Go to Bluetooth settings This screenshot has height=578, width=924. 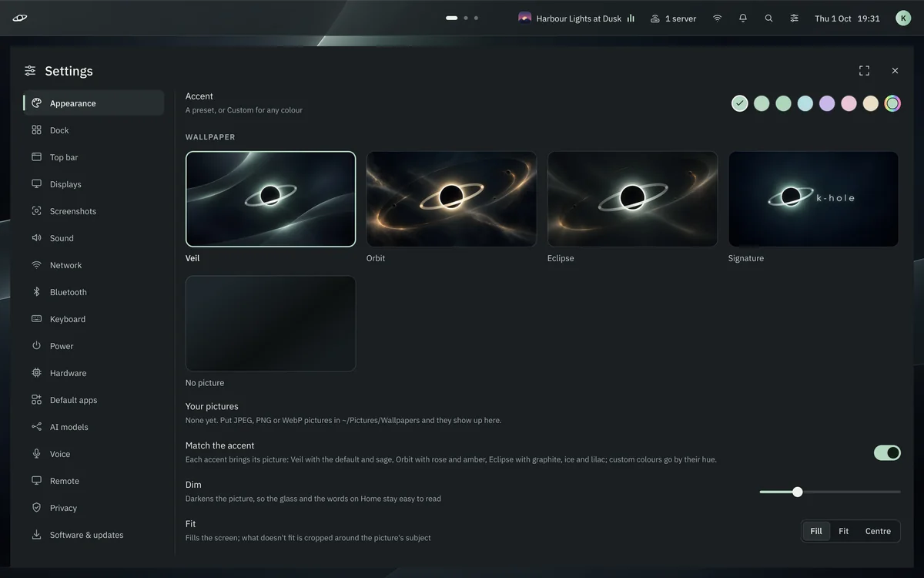[x=93, y=292]
